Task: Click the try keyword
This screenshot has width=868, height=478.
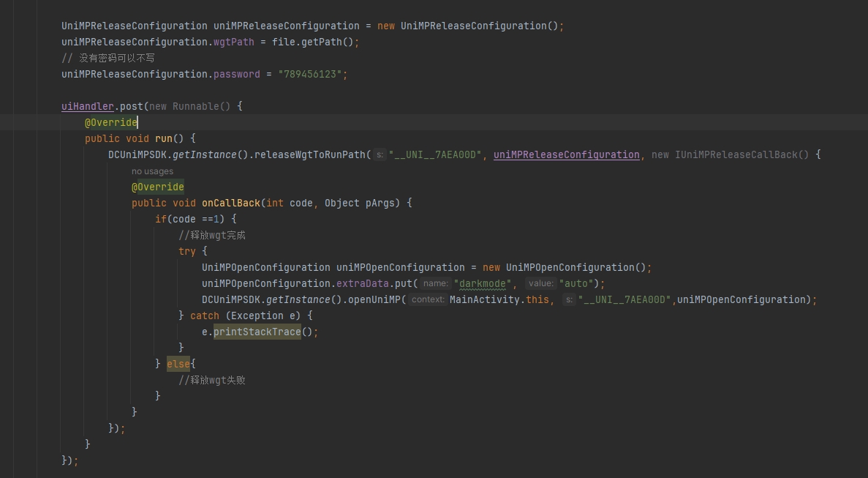Action: pos(187,251)
